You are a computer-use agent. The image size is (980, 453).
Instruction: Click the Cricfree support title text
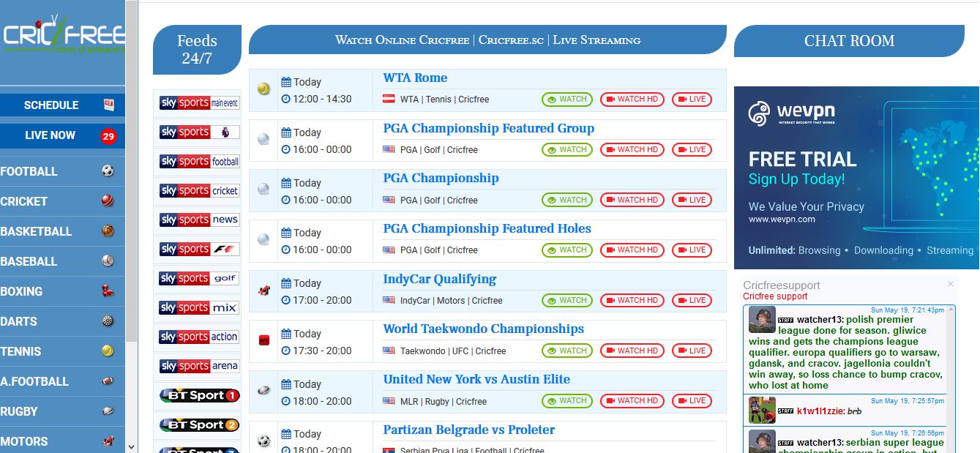[x=775, y=296]
